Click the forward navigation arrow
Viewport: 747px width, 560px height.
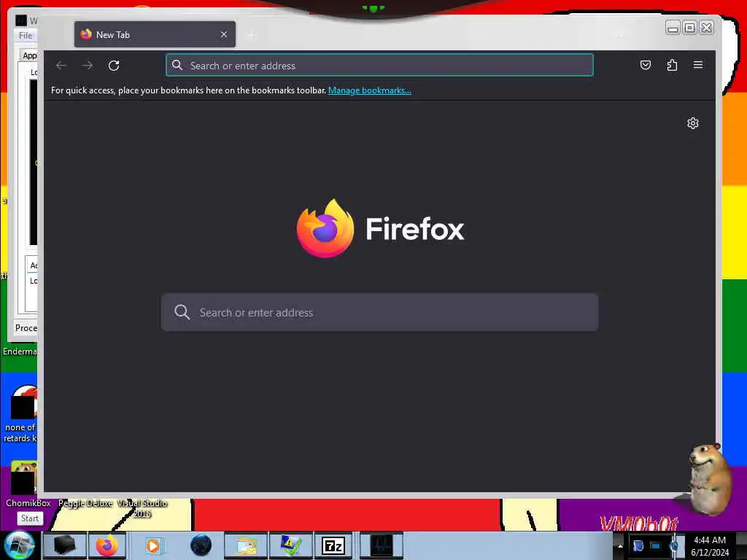(x=88, y=65)
